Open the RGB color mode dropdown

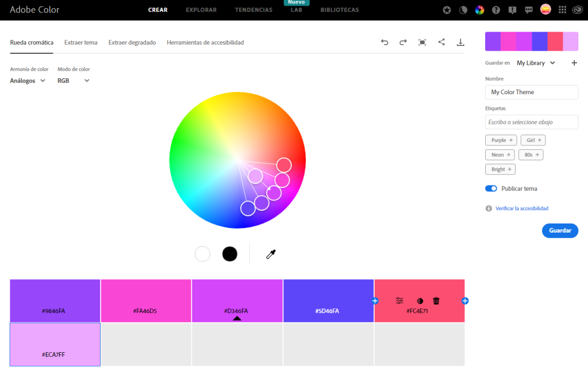[x=74, y=81]
